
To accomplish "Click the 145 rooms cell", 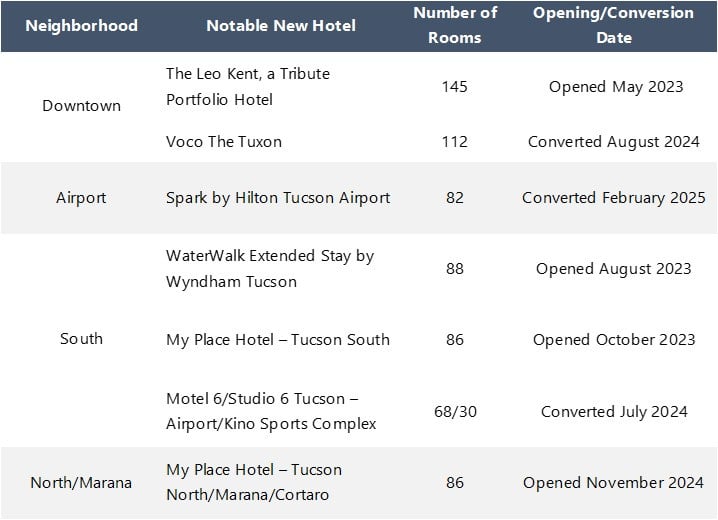I will [x=454, y=87].
